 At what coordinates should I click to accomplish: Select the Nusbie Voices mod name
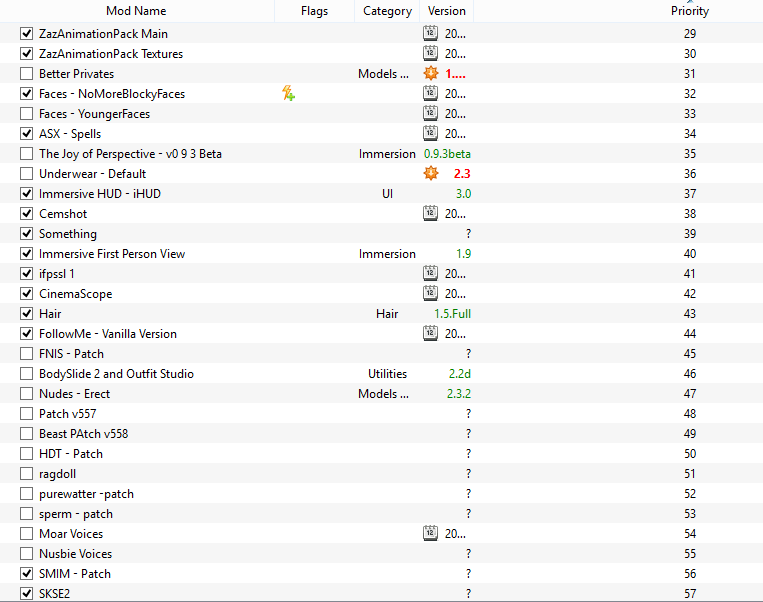pos(75,554)
